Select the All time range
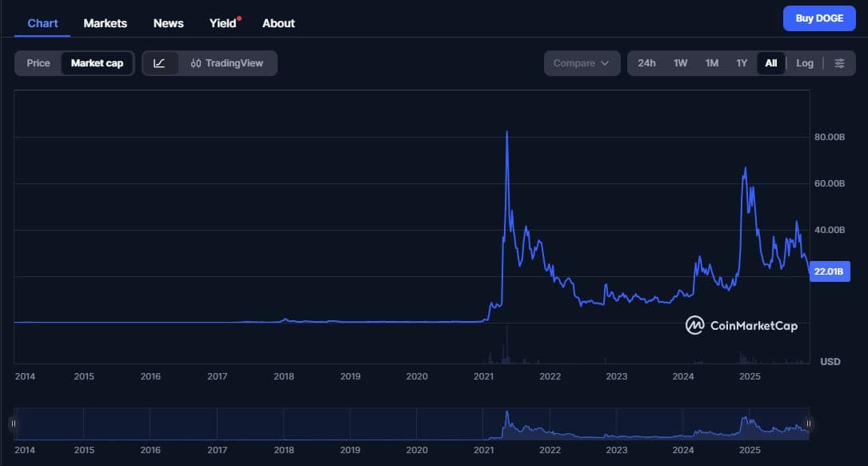The image size is (868, 466). tap(770, 63)
